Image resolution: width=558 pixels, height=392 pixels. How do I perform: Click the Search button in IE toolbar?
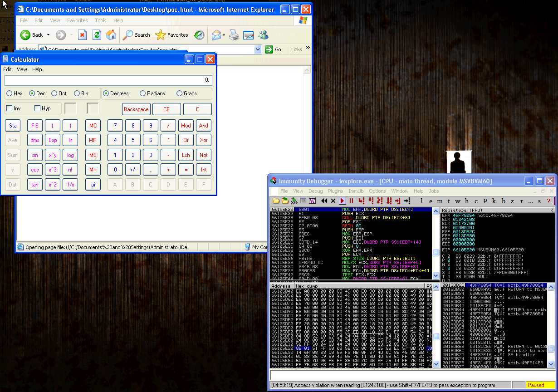coord(137,35)
